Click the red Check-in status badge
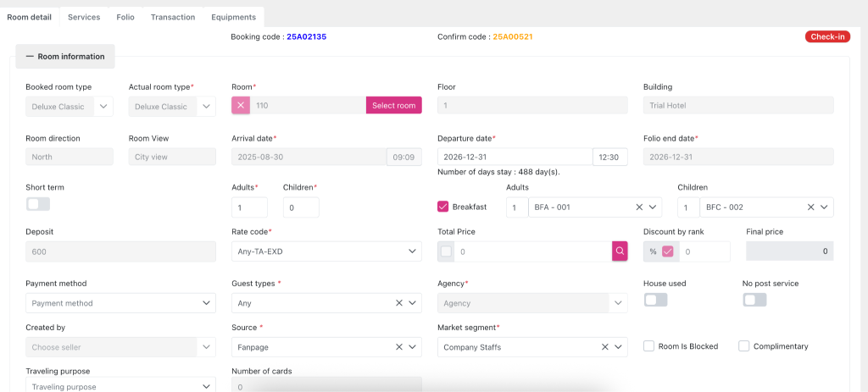Image resolution: width=868 pixels, height=392 pixels. point(827,37)
